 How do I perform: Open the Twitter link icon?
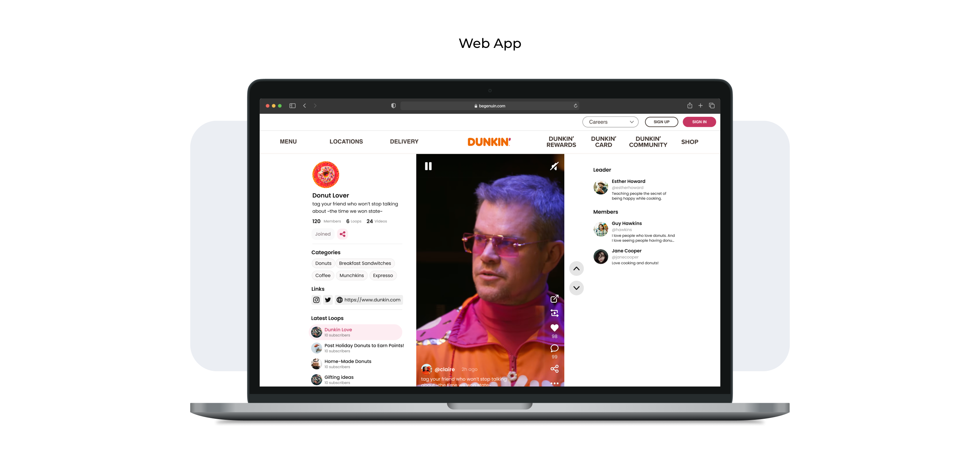pyautogui.click(x=328, y=300)
